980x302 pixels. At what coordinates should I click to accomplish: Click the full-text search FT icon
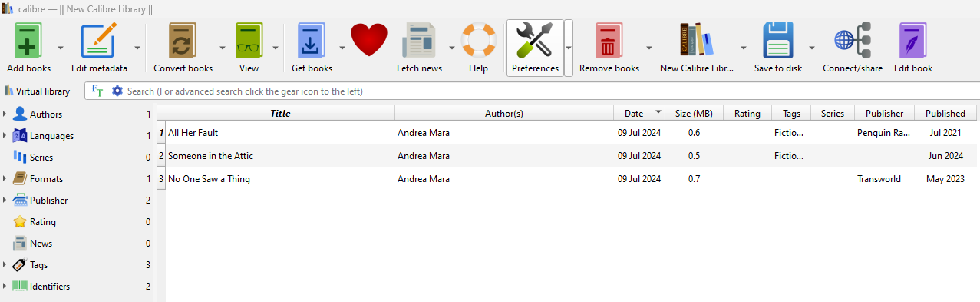97,91
